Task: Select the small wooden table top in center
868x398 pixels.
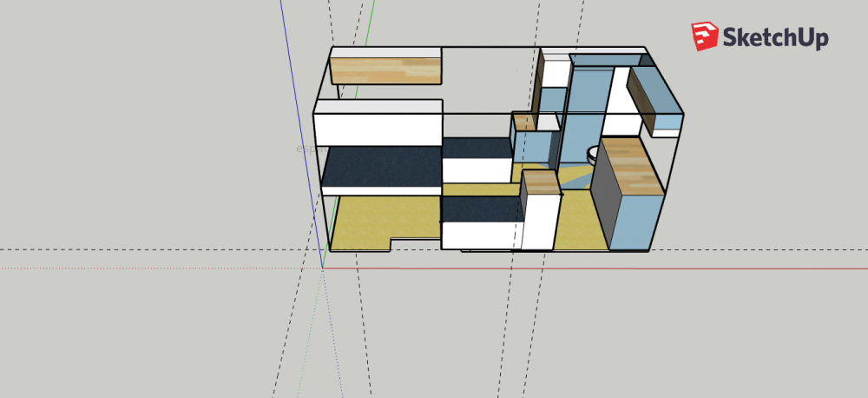Action: 540,182
